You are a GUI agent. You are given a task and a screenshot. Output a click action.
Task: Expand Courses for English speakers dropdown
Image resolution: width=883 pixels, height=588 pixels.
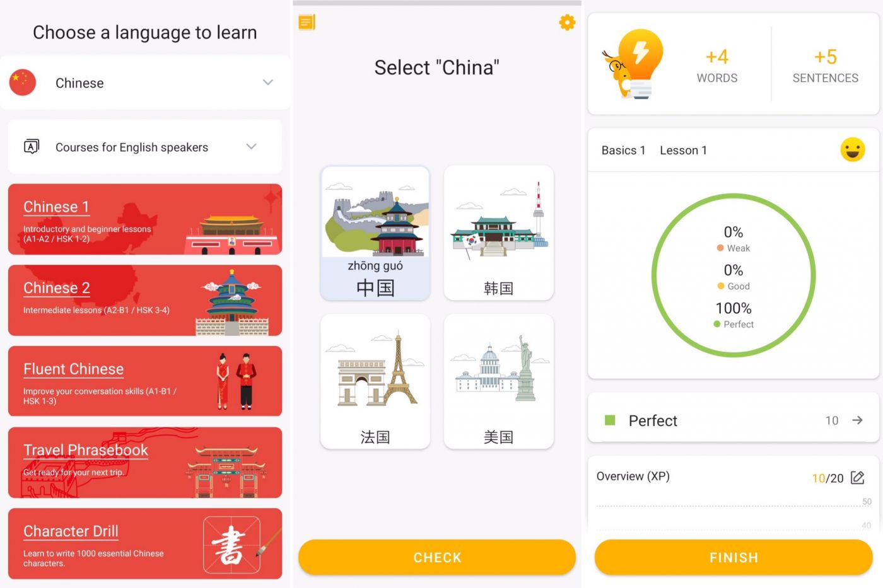coord(251,147)
